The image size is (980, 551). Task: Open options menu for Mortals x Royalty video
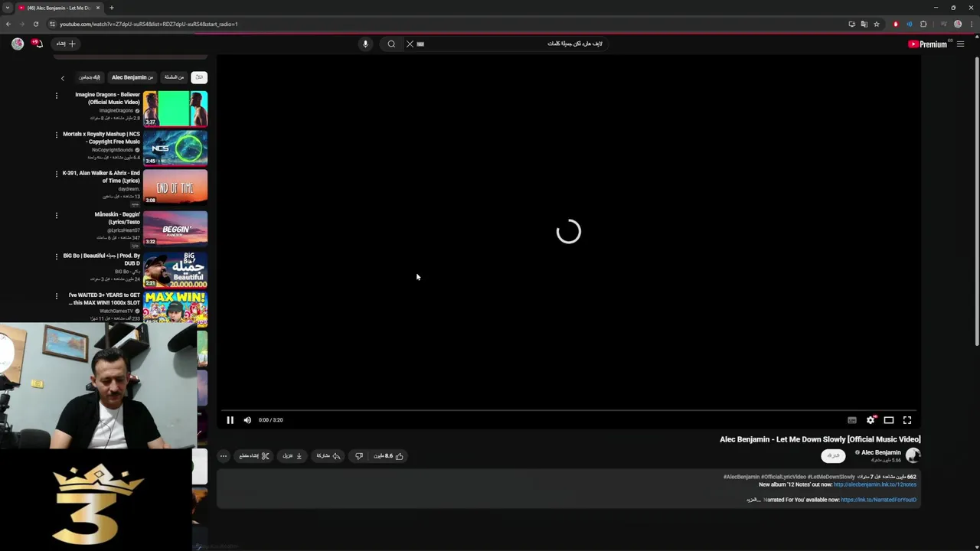coord(56,135)
